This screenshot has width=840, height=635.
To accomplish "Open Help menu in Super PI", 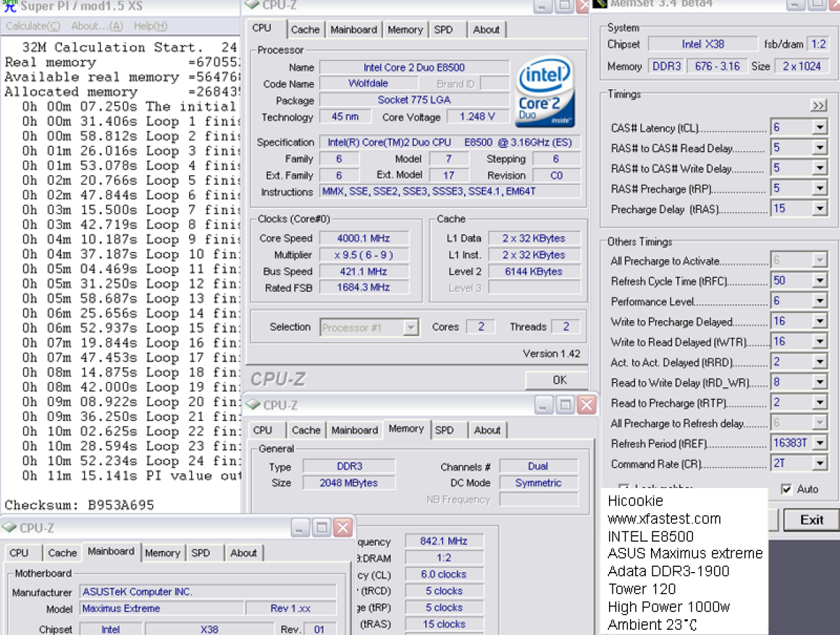I will 150,26.
